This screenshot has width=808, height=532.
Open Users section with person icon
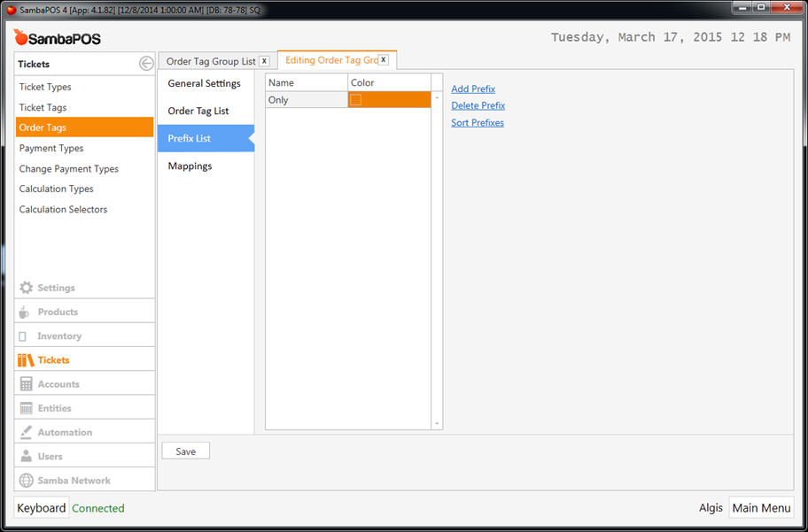pyautogui.click(x=27, y=457)
